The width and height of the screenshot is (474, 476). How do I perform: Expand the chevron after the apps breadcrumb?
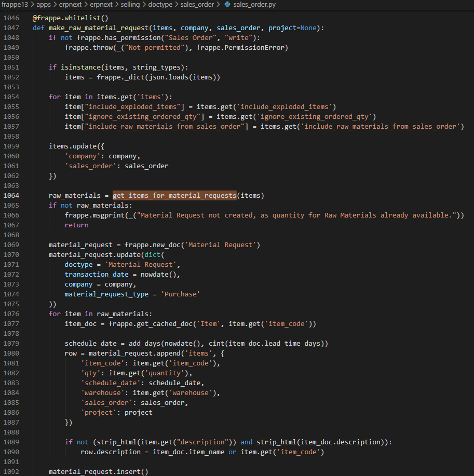point(55,5)
